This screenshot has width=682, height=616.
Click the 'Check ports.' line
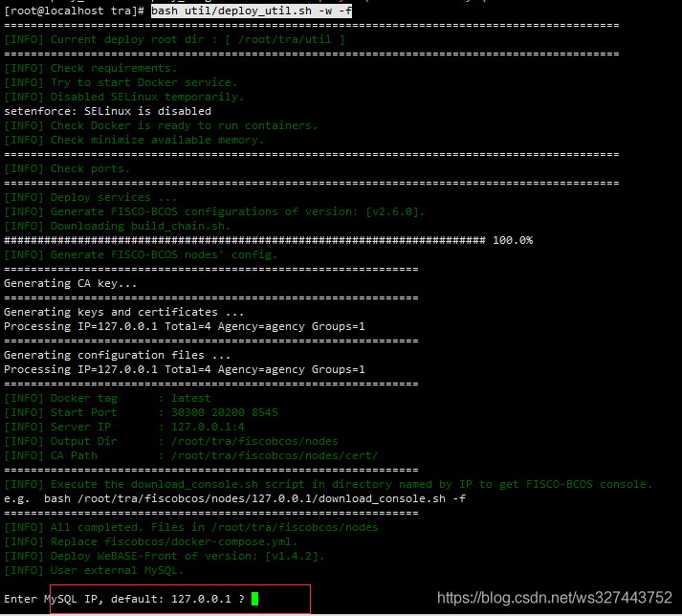tap(67, 168)
